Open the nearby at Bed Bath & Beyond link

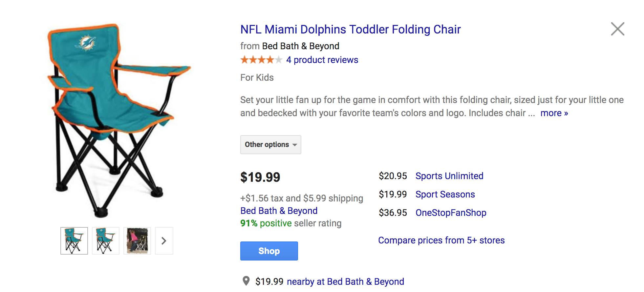[x=345, y=282]
